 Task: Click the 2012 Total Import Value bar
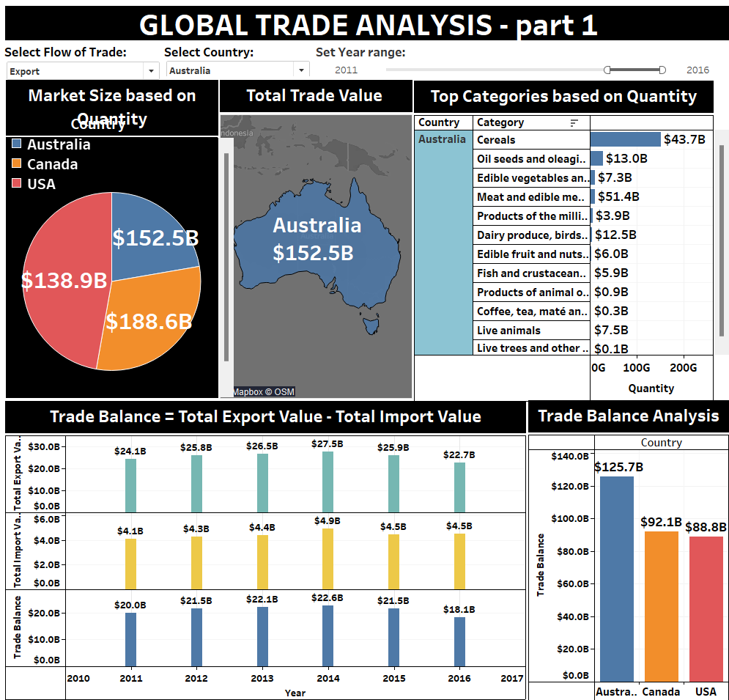click(196, 562)
